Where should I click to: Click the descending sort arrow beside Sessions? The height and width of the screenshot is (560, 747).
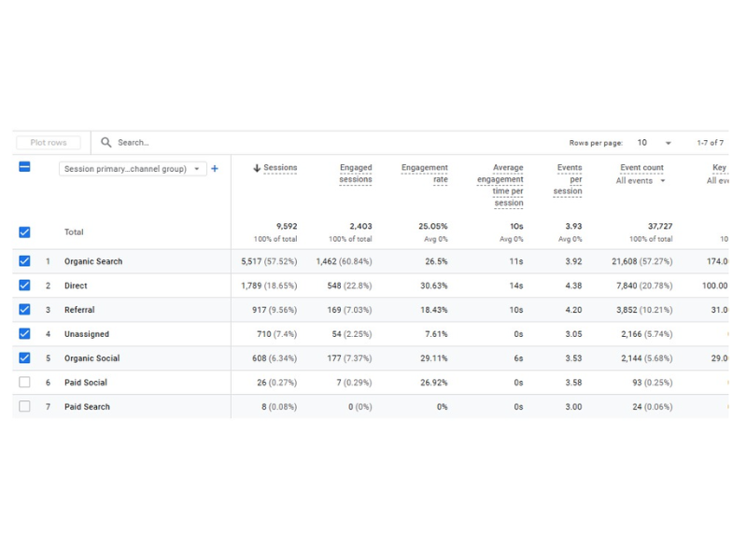[257, 168]
